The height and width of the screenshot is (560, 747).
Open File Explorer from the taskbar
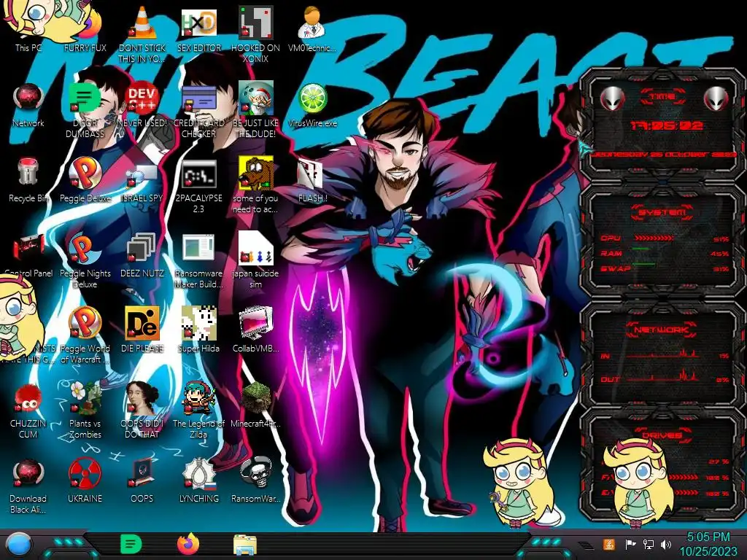click(x=245, y=545)
